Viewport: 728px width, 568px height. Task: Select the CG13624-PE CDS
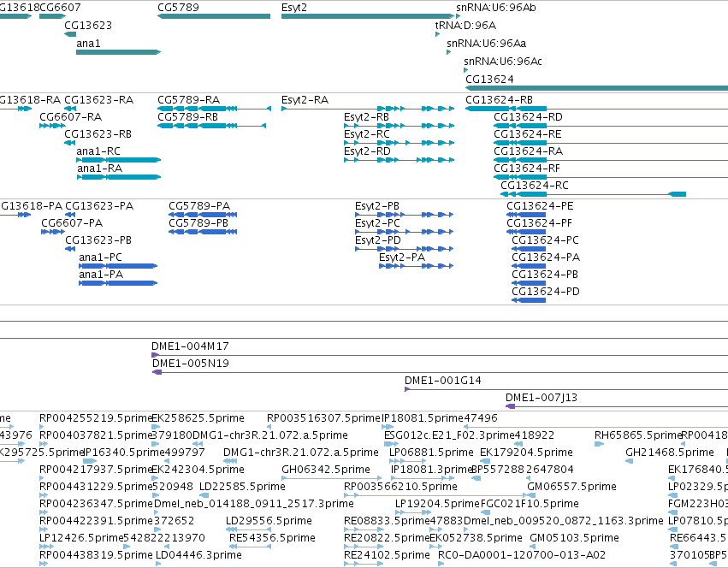(526, 215)
